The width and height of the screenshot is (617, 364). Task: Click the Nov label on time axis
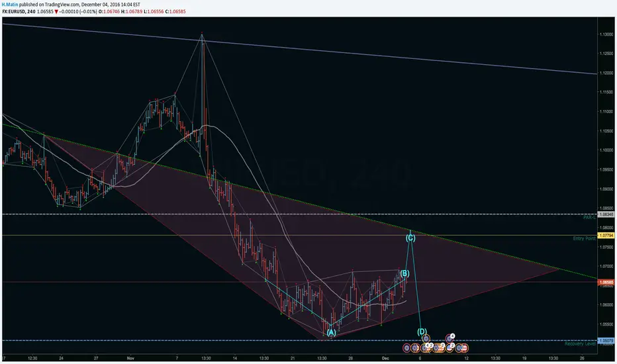[x=130, y=358]
